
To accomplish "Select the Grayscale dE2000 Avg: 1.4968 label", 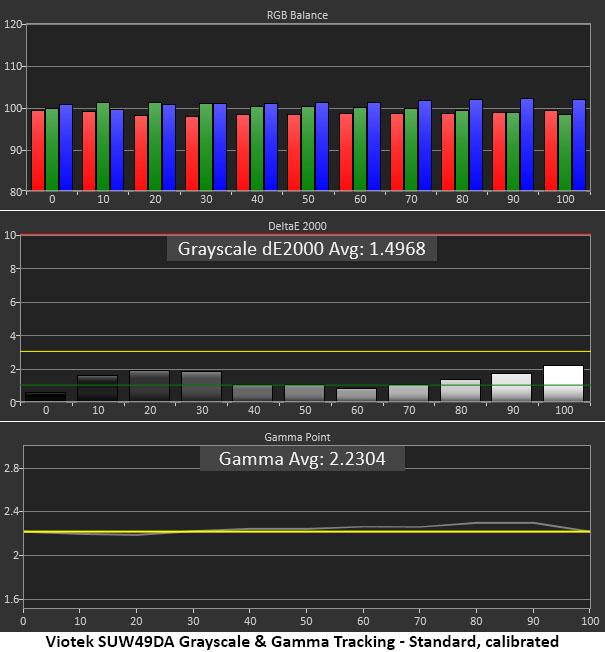I will click(x=301, y=249).
